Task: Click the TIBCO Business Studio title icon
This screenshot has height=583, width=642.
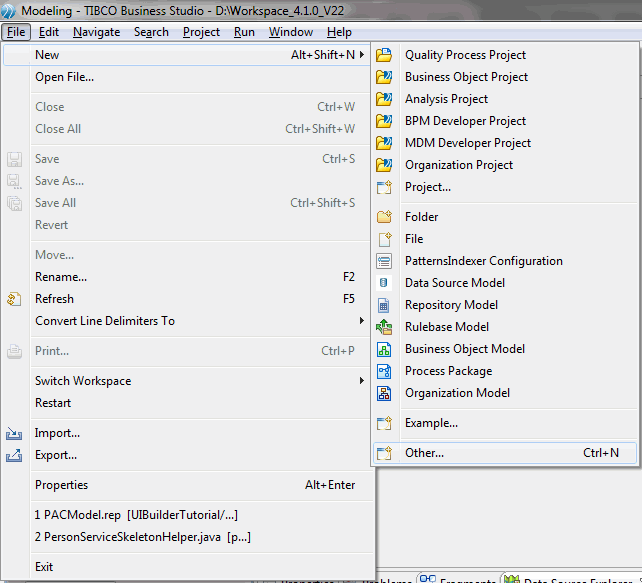Action: click(8, 10)
